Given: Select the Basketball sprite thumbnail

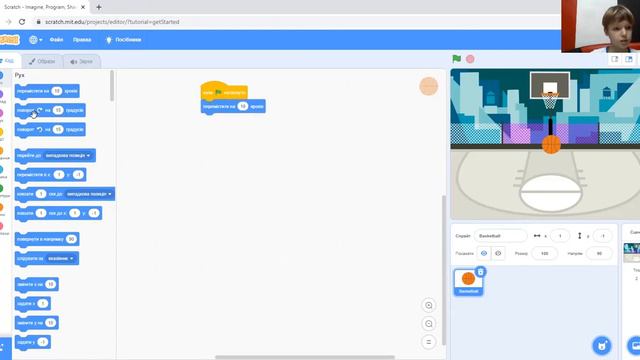Looking at the screenshot, I should (x=468, y=282).
